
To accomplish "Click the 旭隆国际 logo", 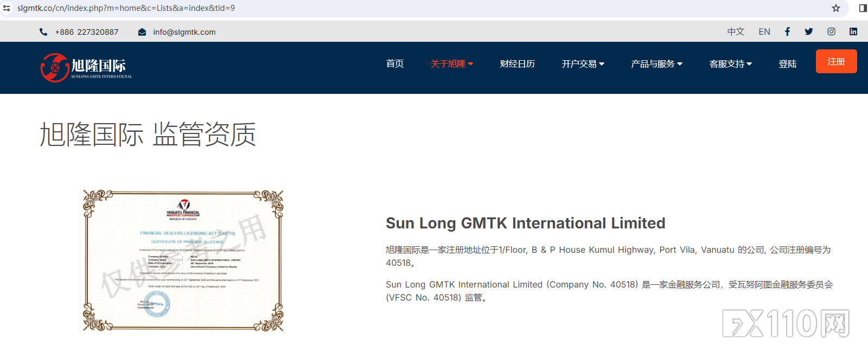I will (x=86, y=68).
